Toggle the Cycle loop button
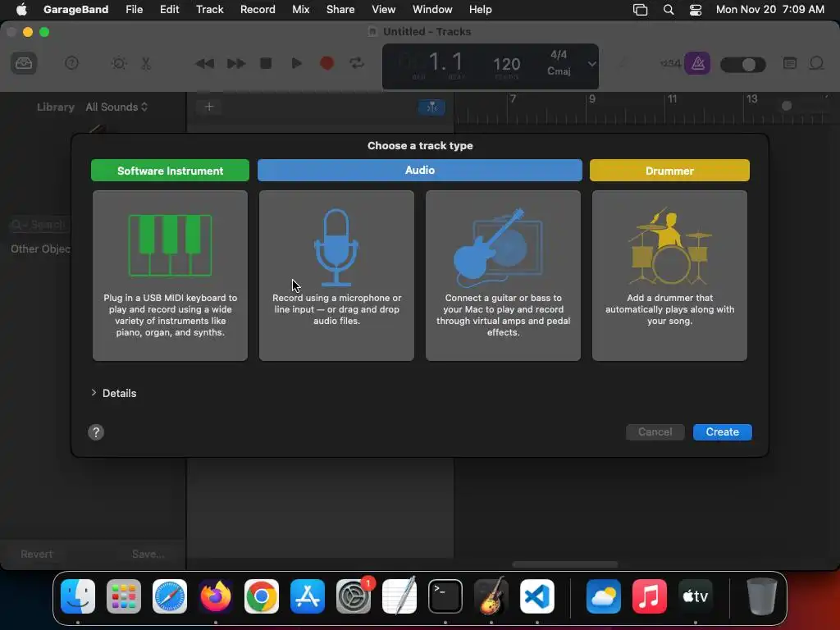The width and height of the screenshot is (840, 630). click(357, 63)
